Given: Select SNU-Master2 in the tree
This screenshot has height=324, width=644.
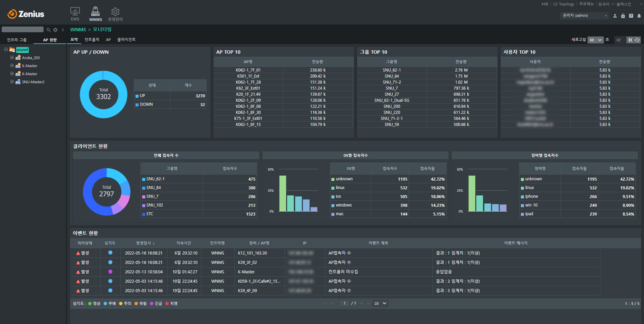Looking at the screenshot, I should pyautogui.click(x=33, y=82).
